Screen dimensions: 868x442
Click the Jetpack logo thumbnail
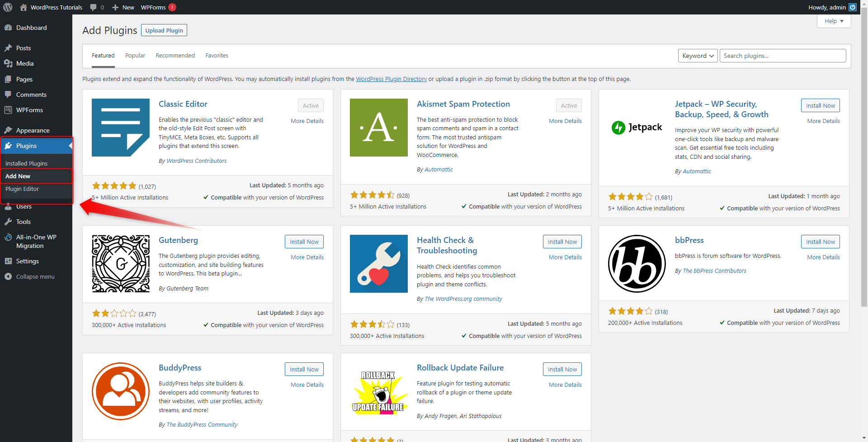tap(637, 128)
